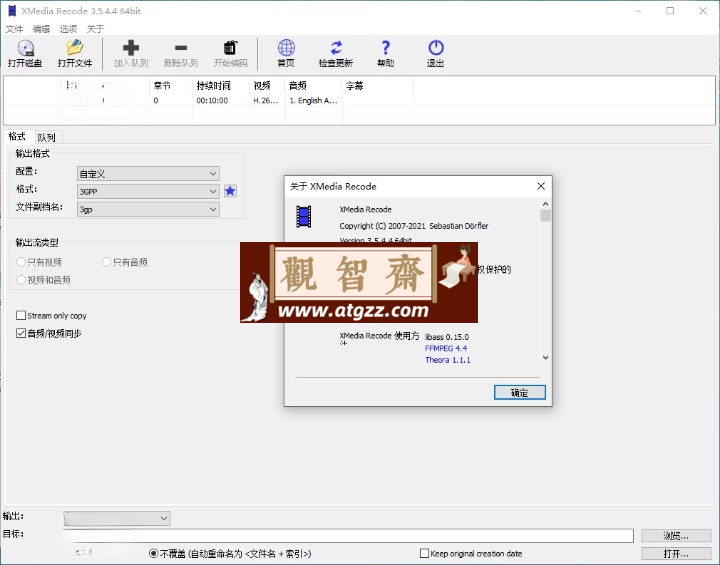
Task: Click the Remove from Queue (删除队列) minus icon
Action: [x=181, y=48]
